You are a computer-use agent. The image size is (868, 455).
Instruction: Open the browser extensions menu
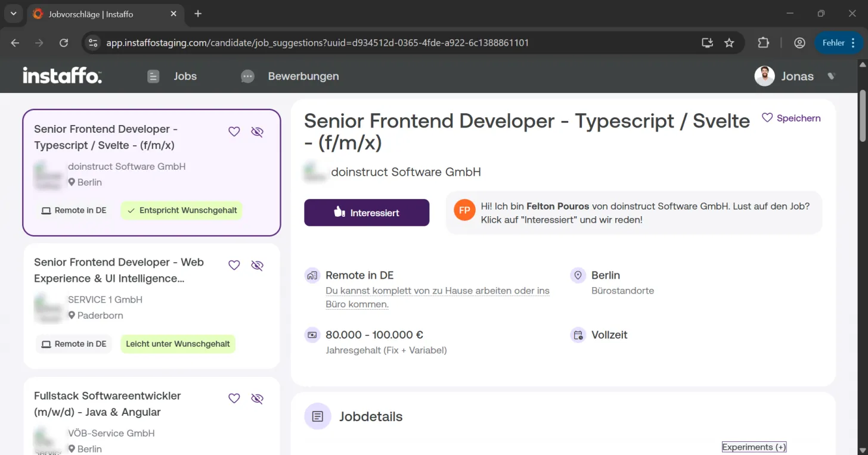[763, 43]
